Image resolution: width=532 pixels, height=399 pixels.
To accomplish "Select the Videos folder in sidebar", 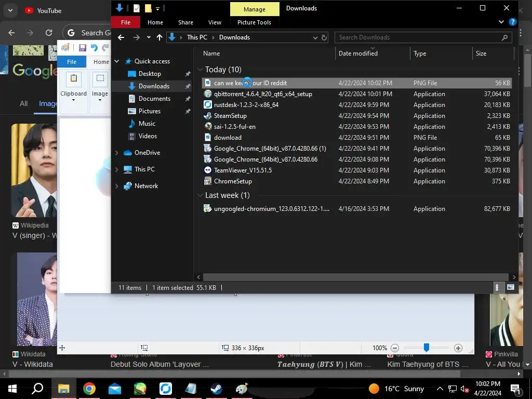I will [x=148, y=136].
